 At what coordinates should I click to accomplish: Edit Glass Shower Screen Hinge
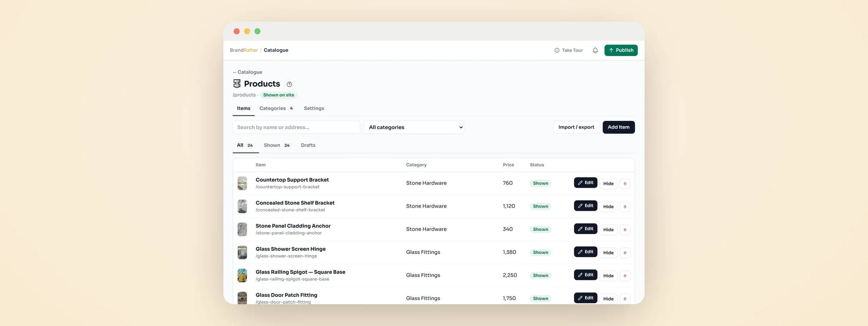point(586,252)
